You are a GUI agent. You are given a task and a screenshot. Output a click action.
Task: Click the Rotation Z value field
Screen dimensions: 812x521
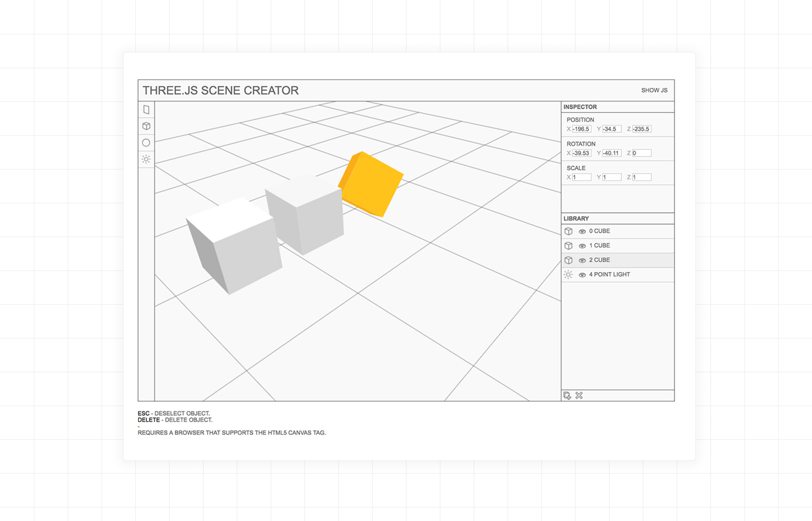[642, 153]
